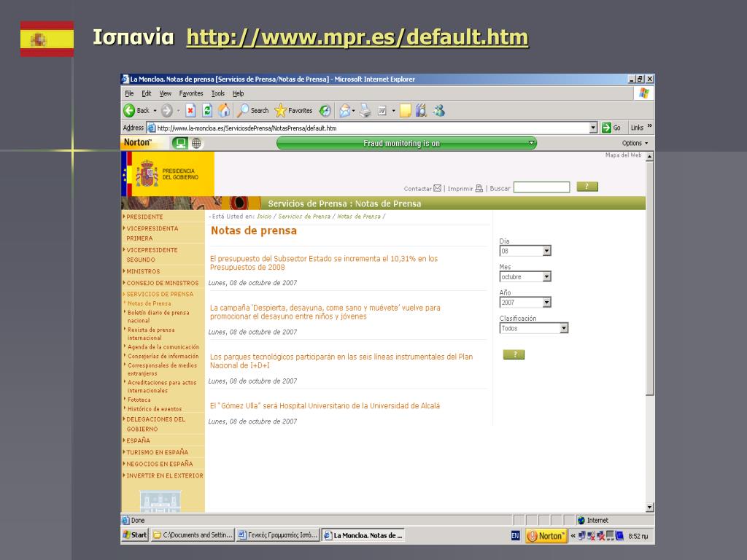Click the Edit with Word toolbar icon
Viewport: 747px width, 560px height.
click(x=382, y=111)
